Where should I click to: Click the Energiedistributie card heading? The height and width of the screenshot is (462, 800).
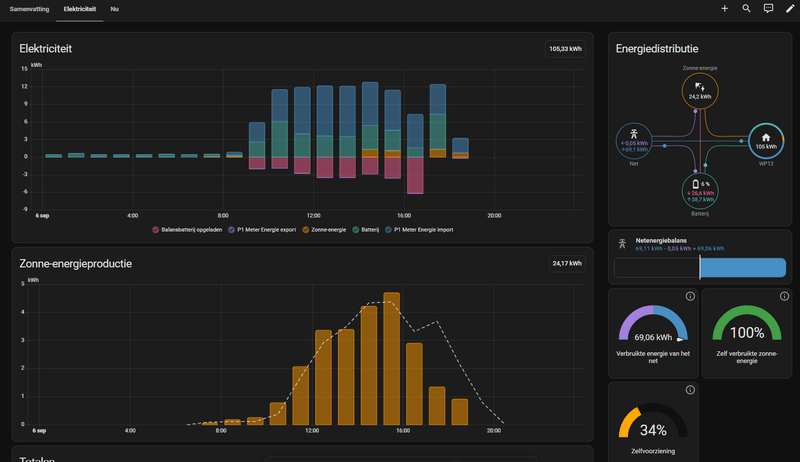[657, 49]
